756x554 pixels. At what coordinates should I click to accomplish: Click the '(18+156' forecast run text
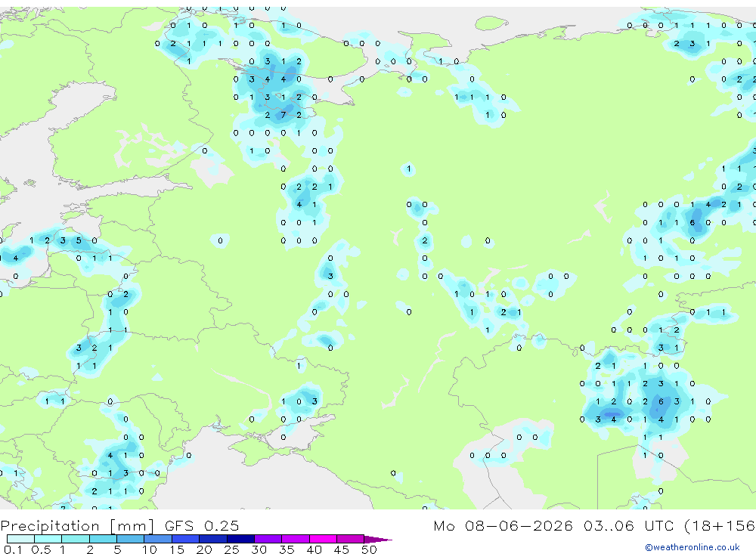pyautogui.click(x=720, y=526)
